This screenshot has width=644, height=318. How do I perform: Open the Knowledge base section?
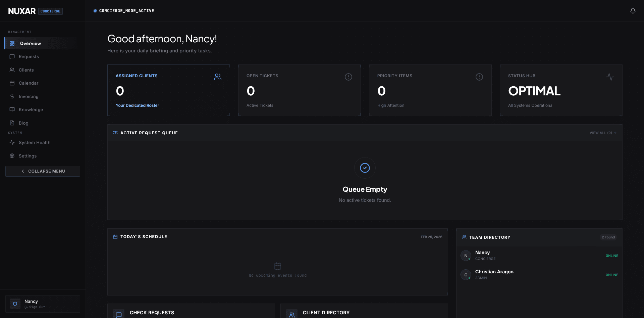(x=31, y=110)
